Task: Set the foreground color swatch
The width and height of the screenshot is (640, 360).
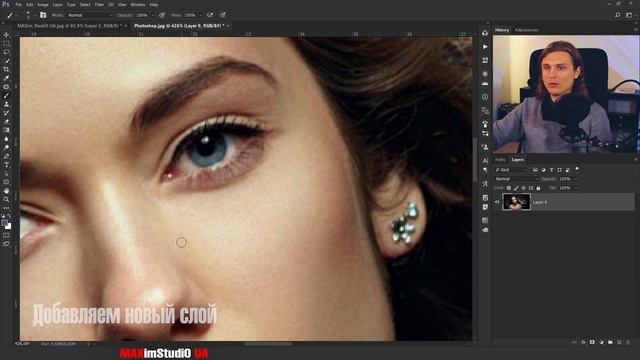Action: [x=4, y=222]
